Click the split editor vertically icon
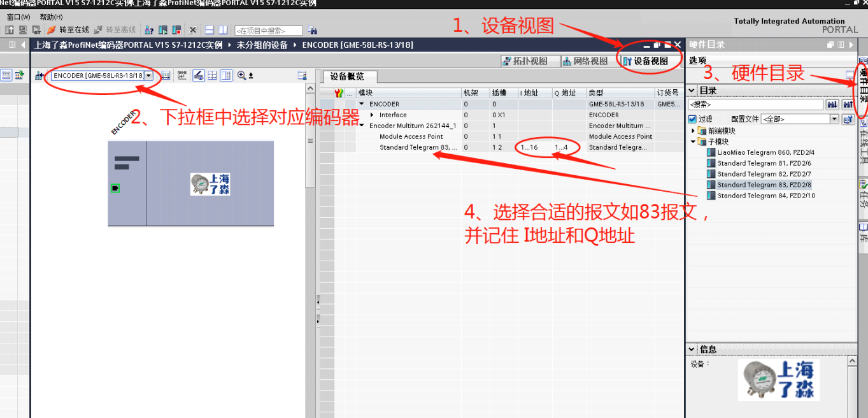 [x=223, y=30]
